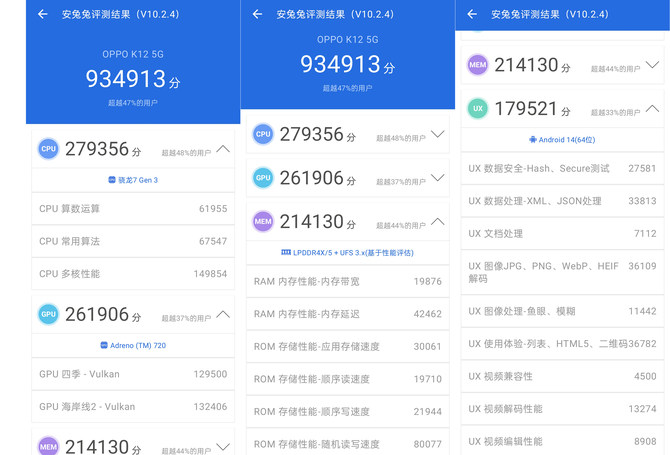
Task: Select the UX 视频兼容性 row
Action: 562,376
